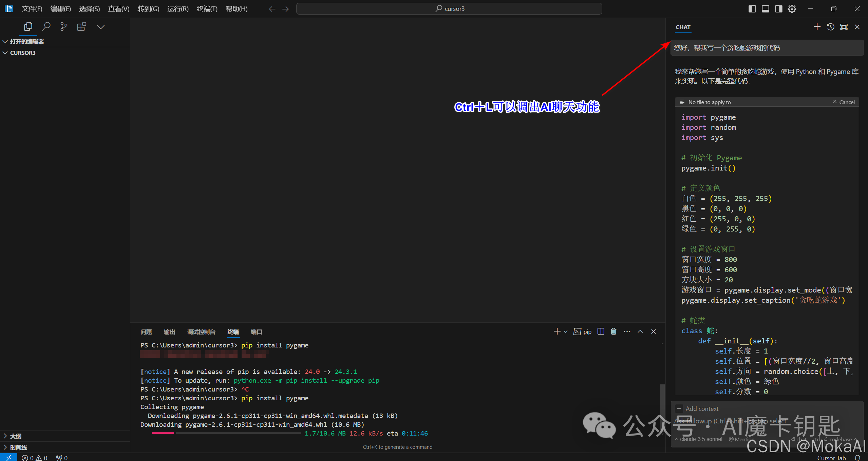Screen dimensions: 868x461
Task: Go forward with the navigation arrow
Action: pyautogui.click(x=286, y=9)
